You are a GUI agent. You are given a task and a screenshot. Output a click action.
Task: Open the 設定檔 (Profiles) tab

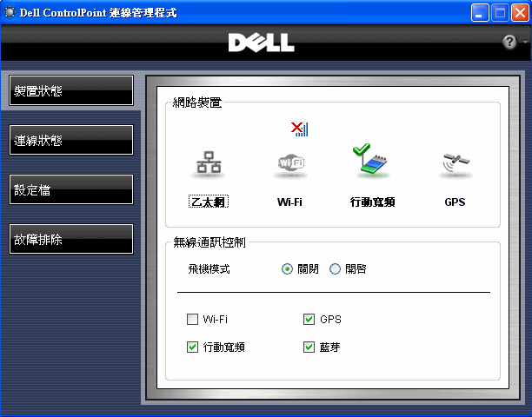[x=71, y=189]
